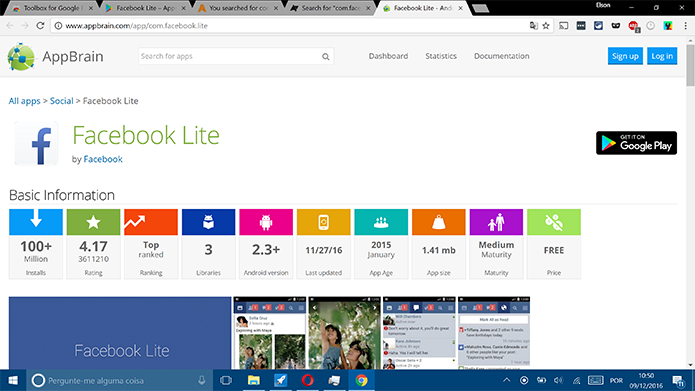The image size is (695, 391).
Task: Click the Last updated phone tile
Action: [x=324, y=222]
